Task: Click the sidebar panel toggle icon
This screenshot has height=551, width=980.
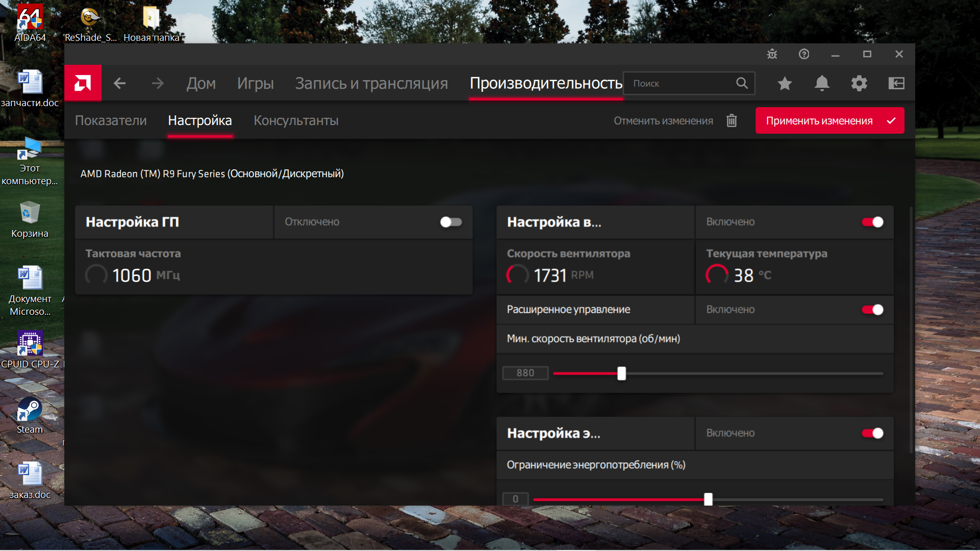Action: point(896,83)
